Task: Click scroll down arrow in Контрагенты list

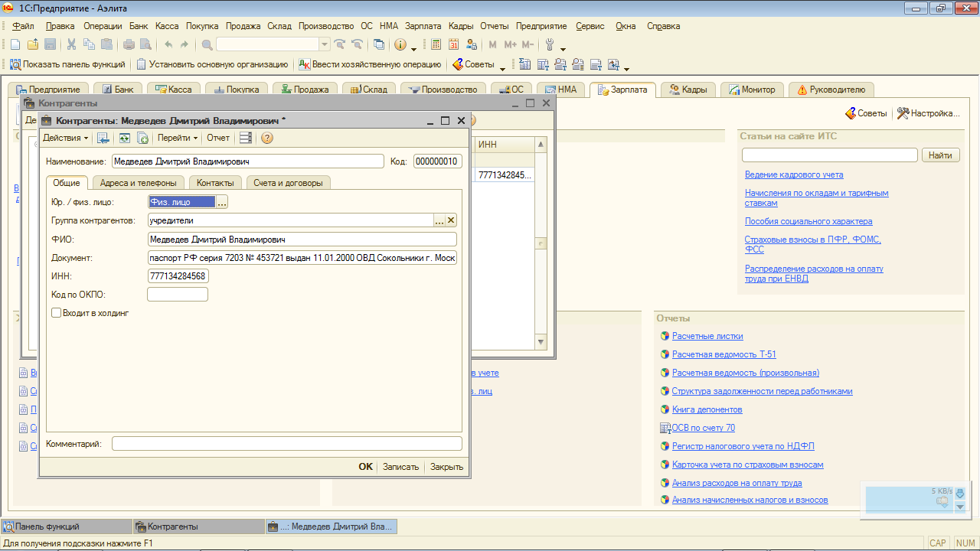Action: coord(541,342)
